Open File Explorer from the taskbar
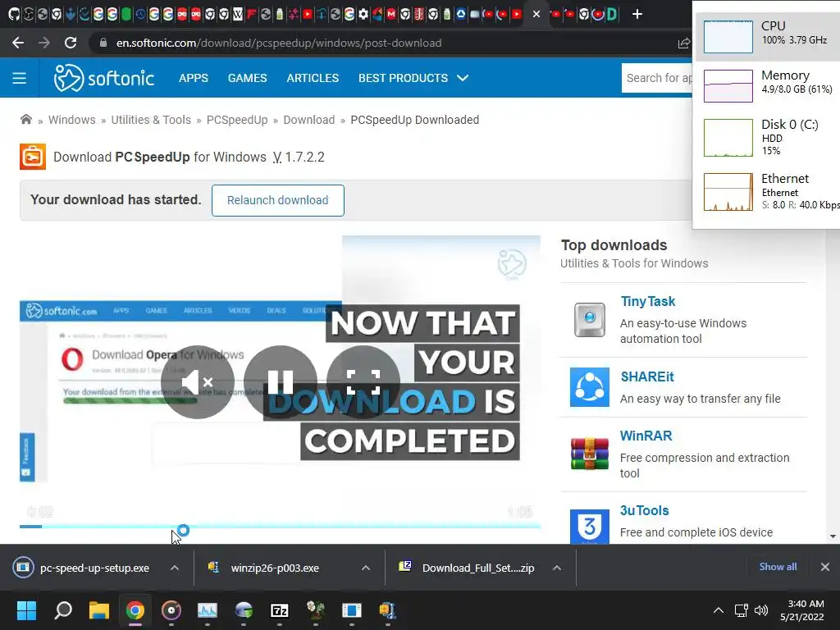 [x=99, y=610]
